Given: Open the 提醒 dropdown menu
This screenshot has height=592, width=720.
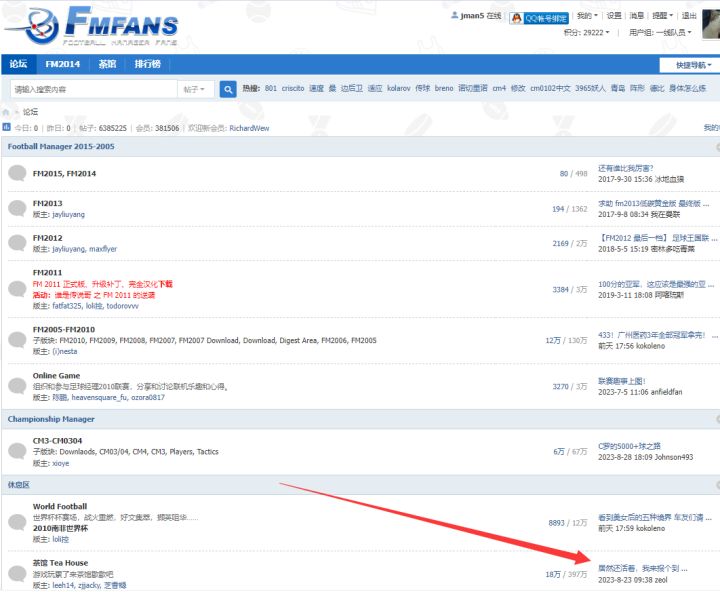Looking at the screenshot, I should click(x=662, y=16).
